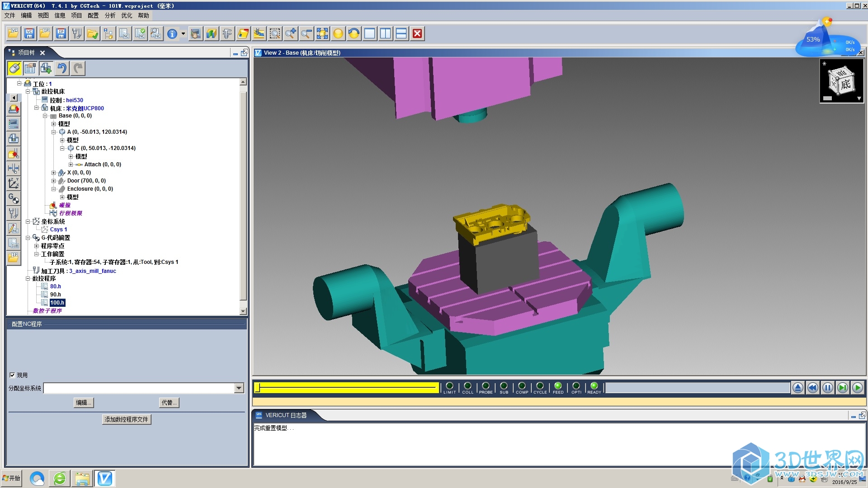Toggle the CYCLE status light

(540, 386)
